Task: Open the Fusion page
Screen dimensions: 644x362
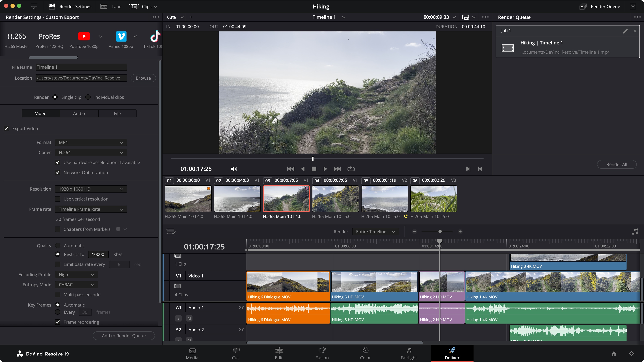Action: 322,353
